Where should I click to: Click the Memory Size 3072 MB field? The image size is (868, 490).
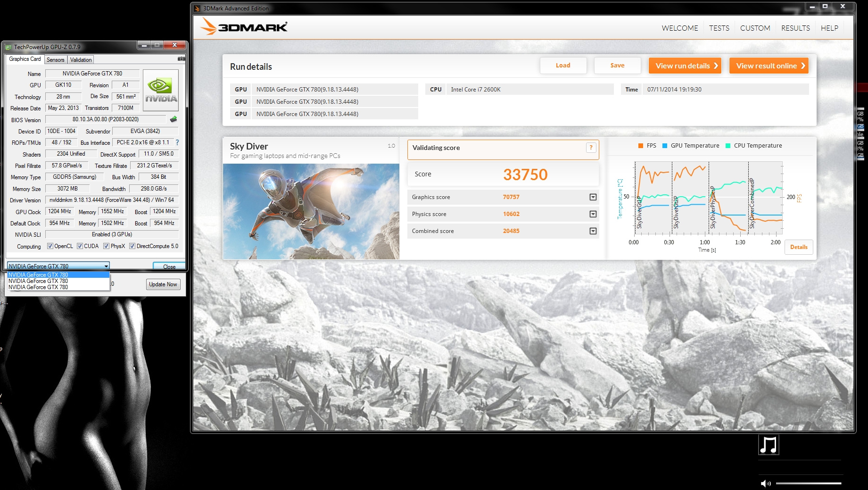click(x=67, y=189)
